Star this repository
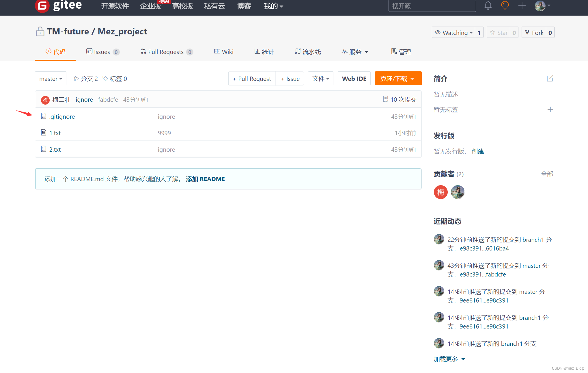The width and height of the screenshot is (588, 373). [499, 33]
